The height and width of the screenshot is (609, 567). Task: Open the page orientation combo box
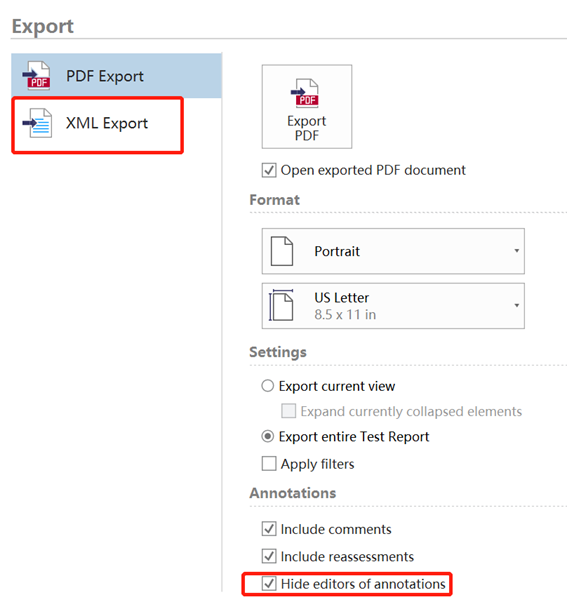coord(393,251)
